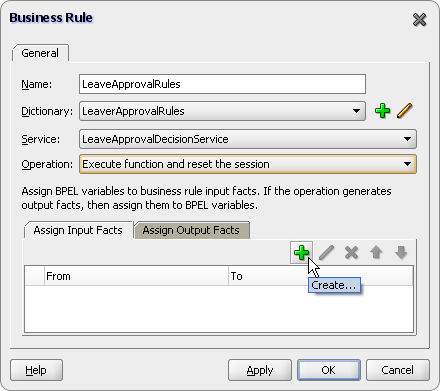Click the To column header
The image size is (440, 391).
[320, 276]
